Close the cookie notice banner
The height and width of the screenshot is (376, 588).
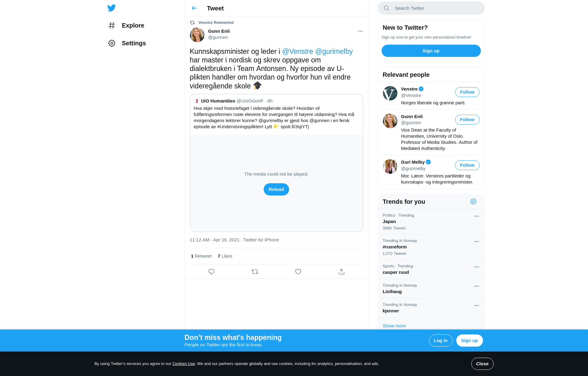coord(482,364)
